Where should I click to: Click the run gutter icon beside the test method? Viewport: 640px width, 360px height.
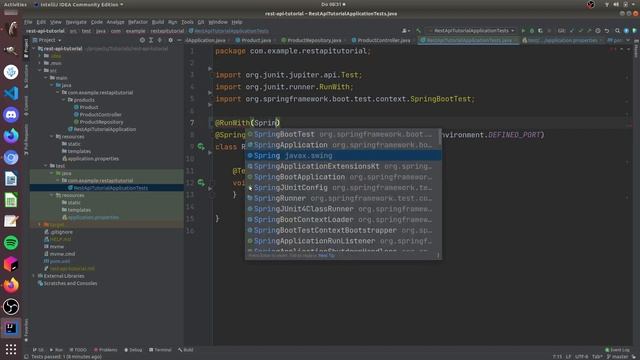coord(201,182)
